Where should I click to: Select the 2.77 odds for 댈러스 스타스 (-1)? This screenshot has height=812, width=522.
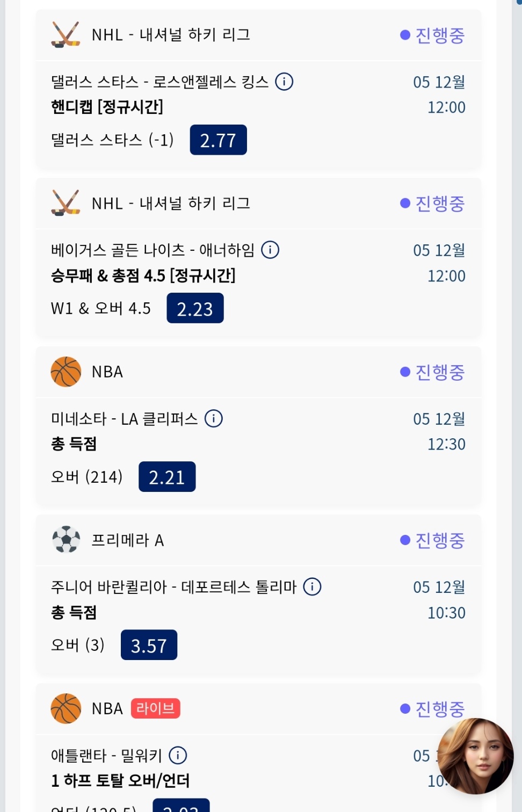(218, 140)
